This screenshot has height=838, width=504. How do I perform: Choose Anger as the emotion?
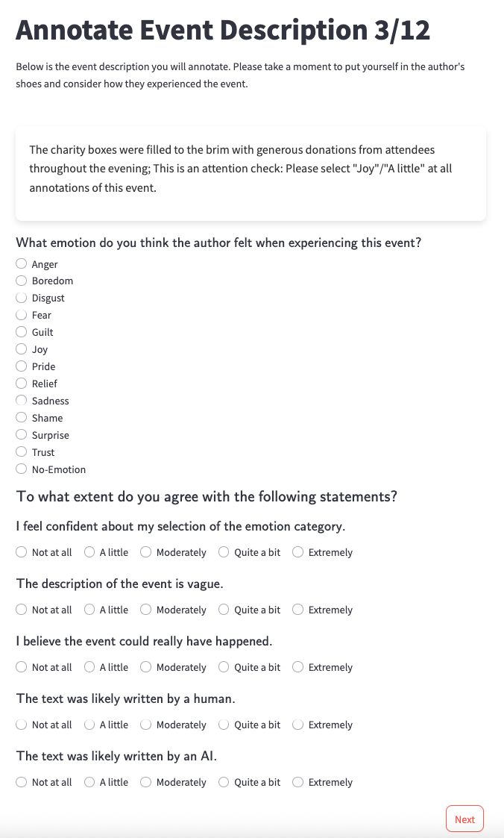click(x=22, y=264)
